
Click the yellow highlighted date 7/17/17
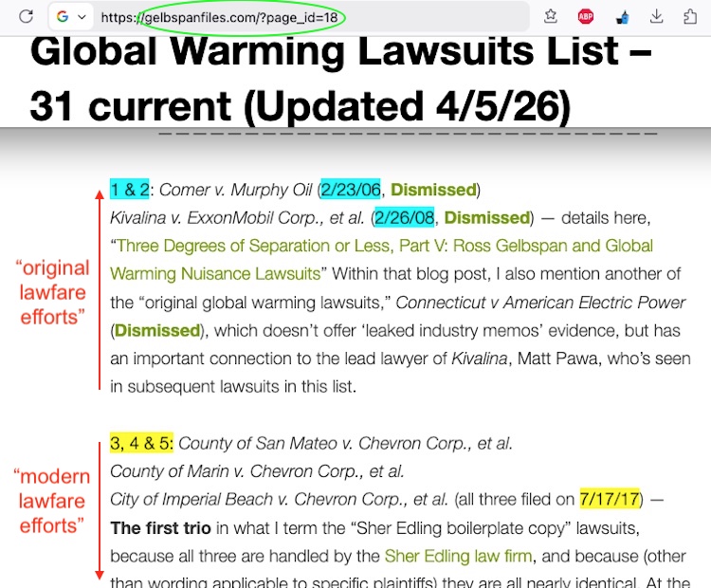pos(610,498)
